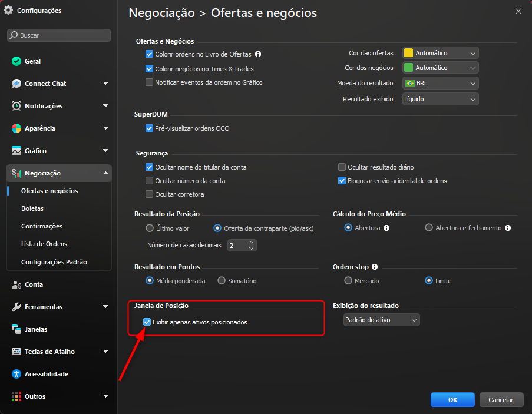Click info icon next to Ordem stop
This screenshot has width=532, height=414.
click(375, 267)
